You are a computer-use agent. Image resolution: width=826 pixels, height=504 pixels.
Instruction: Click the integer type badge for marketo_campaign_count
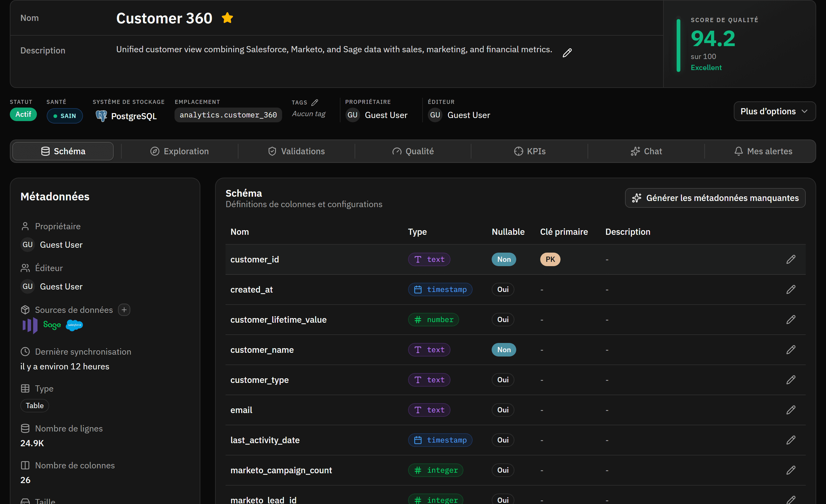(x=435, y=470)
